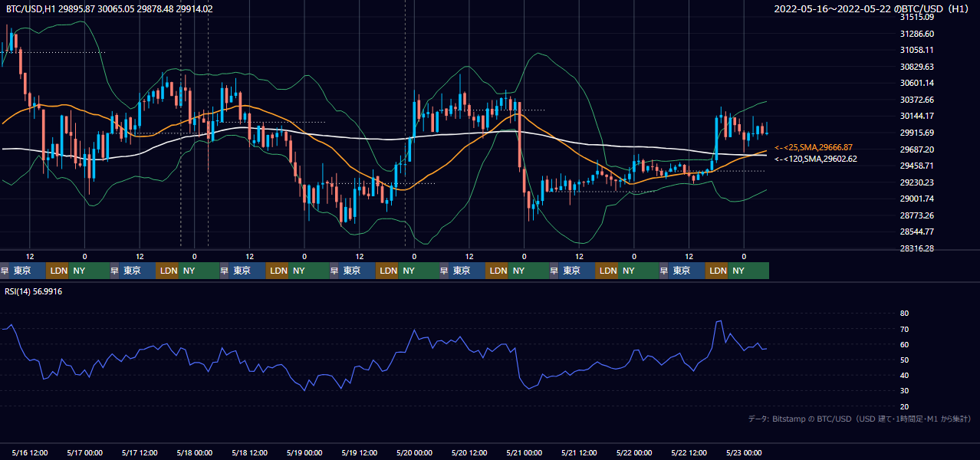Click the RSI 30 level label
The width and height of the screenshot is (980, 460).
[904, 391]
